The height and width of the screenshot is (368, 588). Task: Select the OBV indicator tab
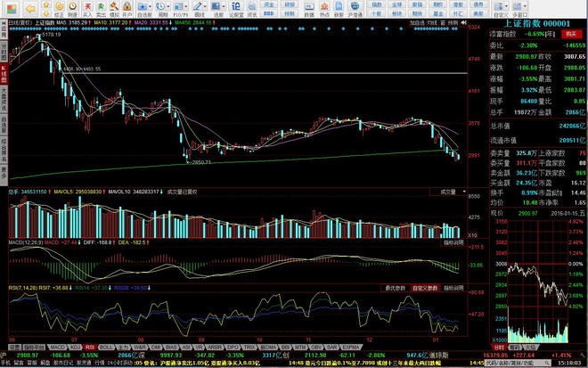coord(316,348)
